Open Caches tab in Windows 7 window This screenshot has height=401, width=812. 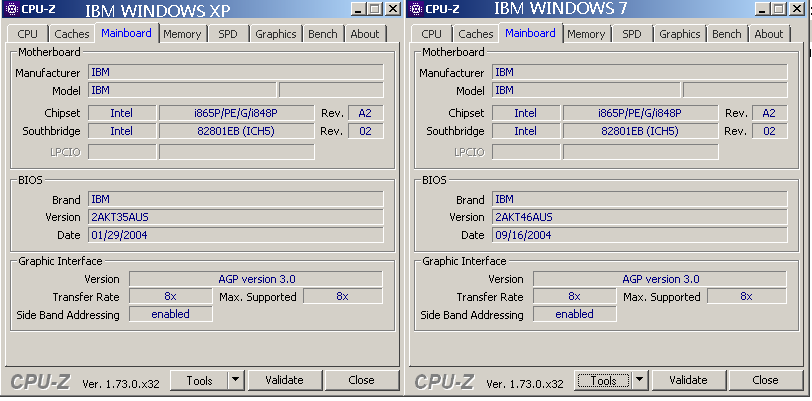tap(475, 34)
